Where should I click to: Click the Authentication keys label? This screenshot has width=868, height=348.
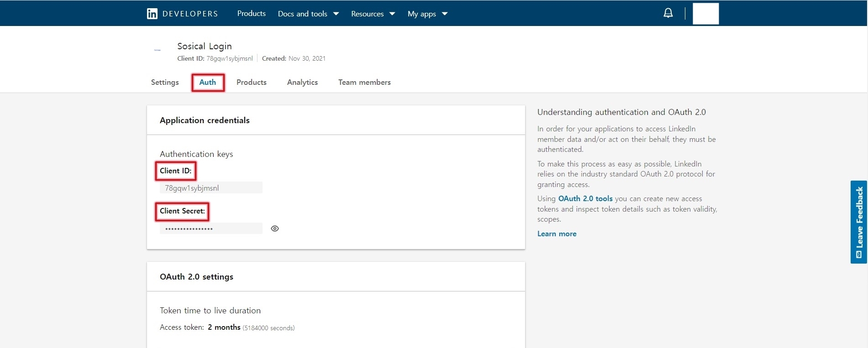(196, 154)
